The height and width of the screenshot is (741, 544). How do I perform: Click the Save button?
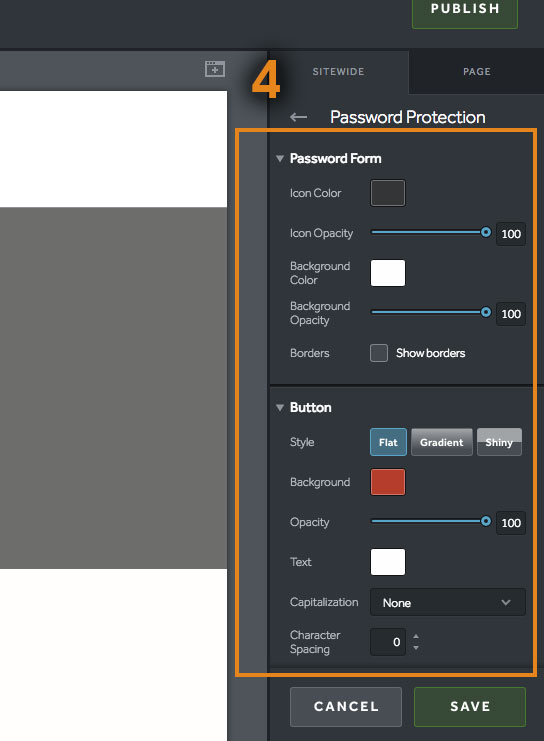click(470, 707)
